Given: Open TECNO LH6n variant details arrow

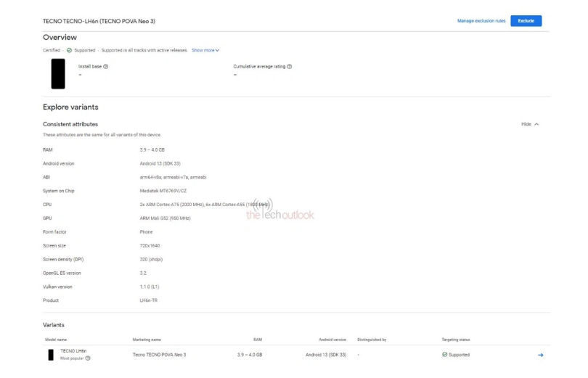Looking at the screenshot, I should pyautogui.click(x=540, y=355).
